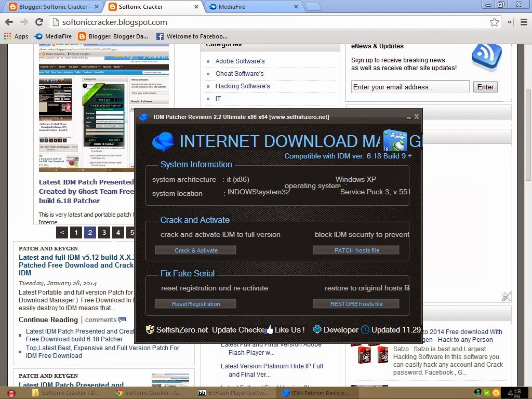Click the RSS feed icon
Viewport: 532px width, 399px height.
pyautogui.click(x=486, y=57)
